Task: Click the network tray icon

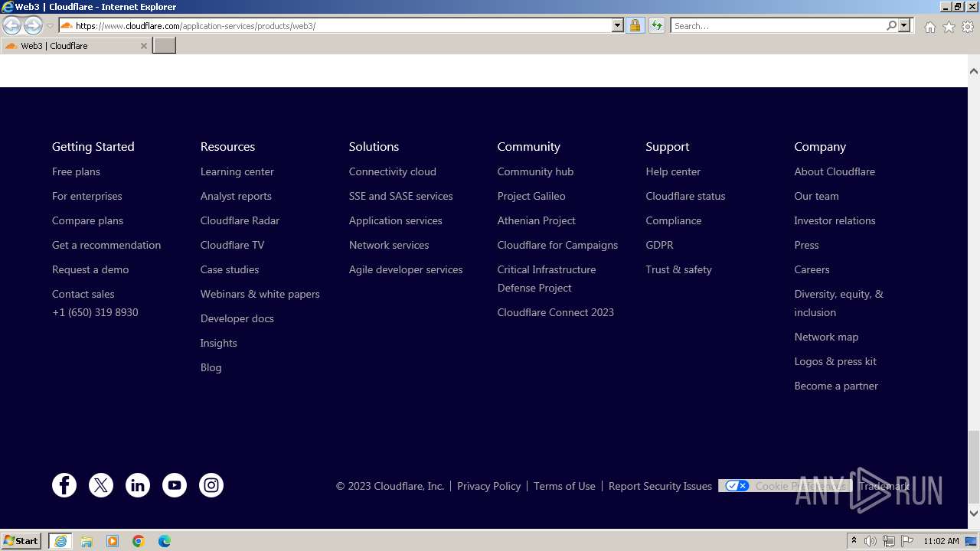Action: (x=889, y=541)
